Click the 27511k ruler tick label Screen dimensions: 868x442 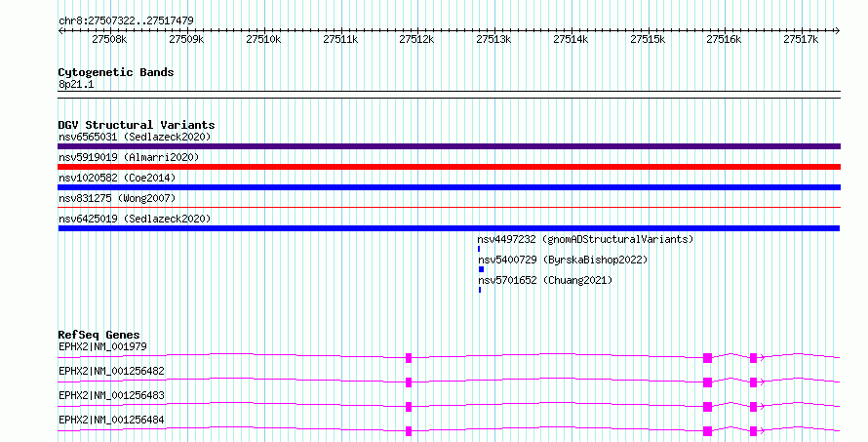coord(340,39)
